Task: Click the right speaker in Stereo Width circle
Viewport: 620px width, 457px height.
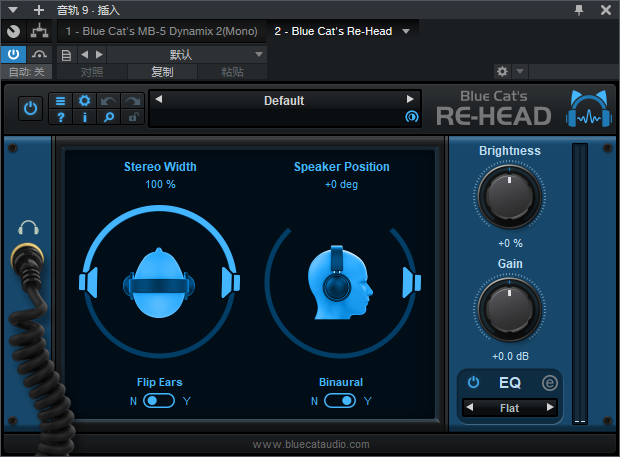Action: 231,282
